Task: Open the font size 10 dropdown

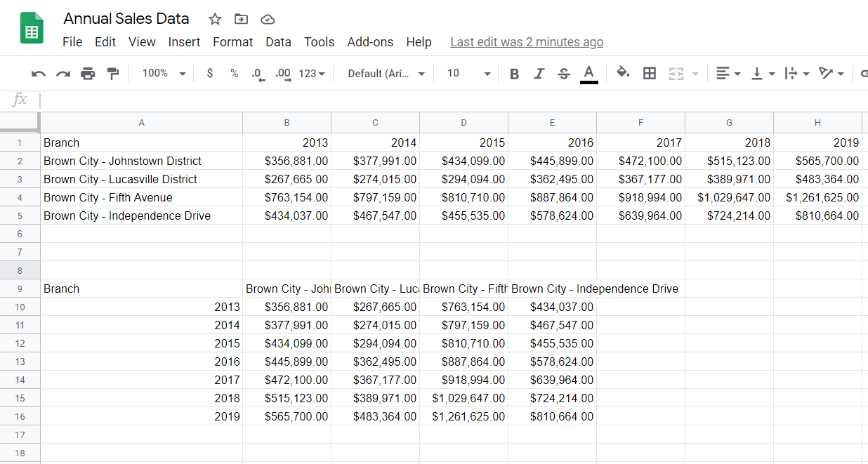Action: [x=469, y=74]
